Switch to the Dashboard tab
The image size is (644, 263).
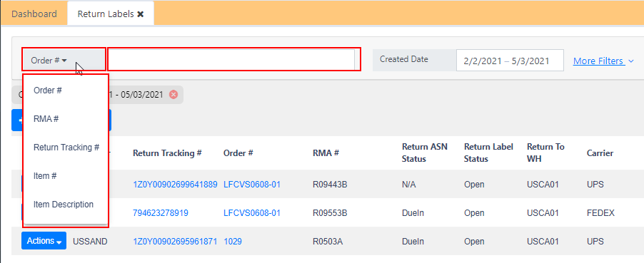pos(34,14)
